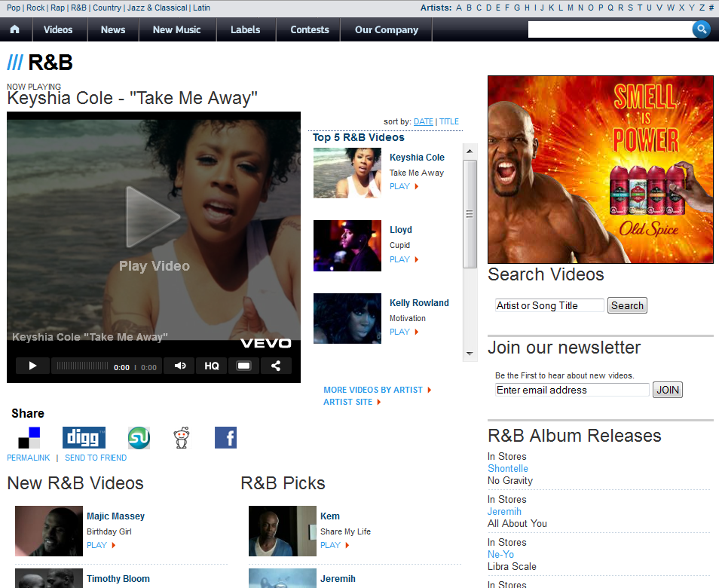Select the Rock genre link
This screenshot has width=719, height=588.
(35, 8)
